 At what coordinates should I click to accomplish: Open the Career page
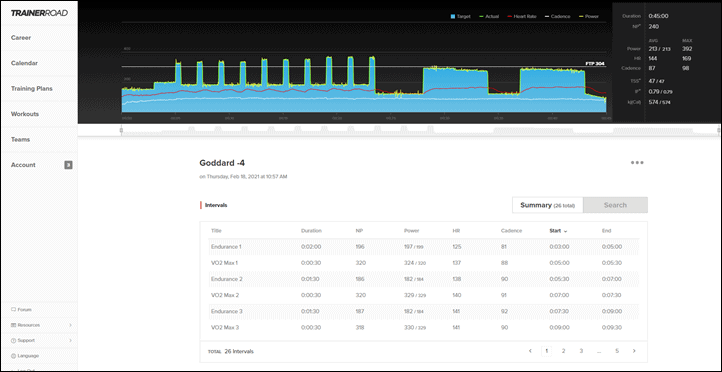(x=21, y=38)
